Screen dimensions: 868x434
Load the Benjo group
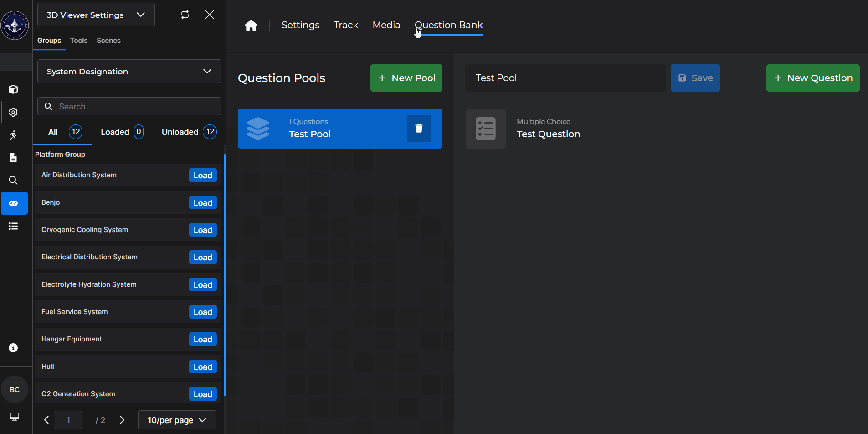[x=203, y=203]
